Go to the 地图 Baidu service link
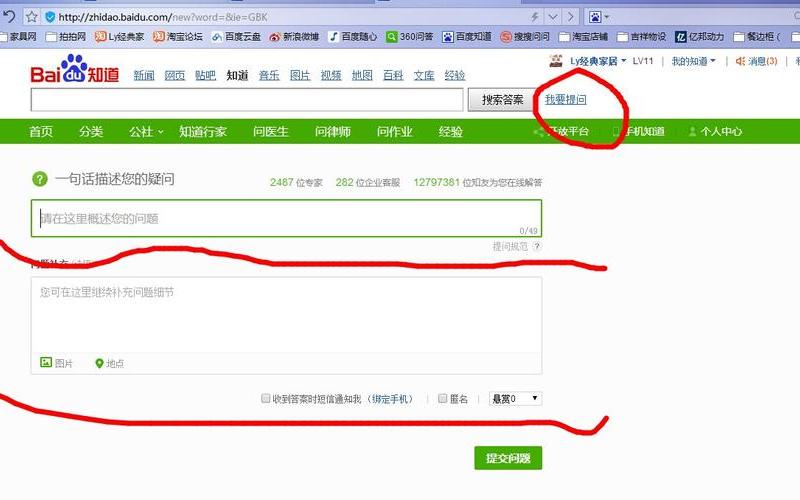 pos(362,76)
